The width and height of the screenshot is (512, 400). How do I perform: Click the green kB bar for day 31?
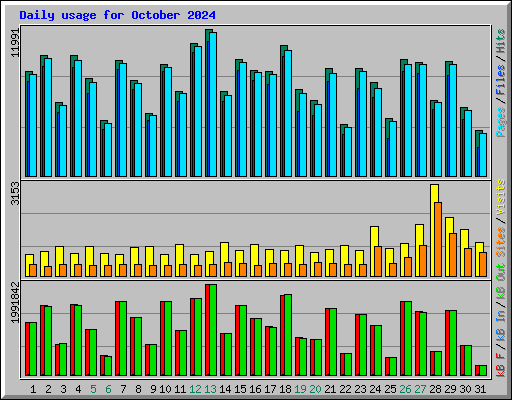point(483,371)
